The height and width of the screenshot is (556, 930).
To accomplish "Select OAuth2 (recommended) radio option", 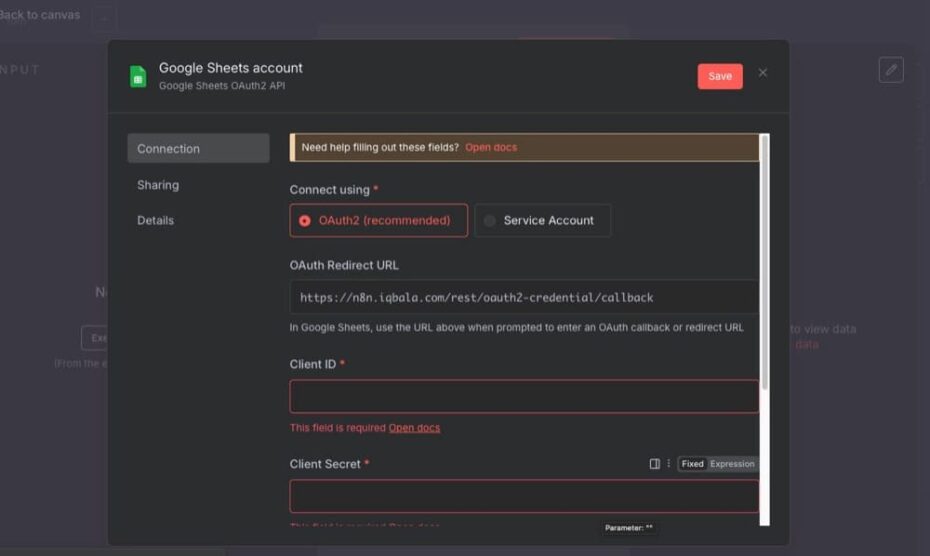I will pos(378,220).
